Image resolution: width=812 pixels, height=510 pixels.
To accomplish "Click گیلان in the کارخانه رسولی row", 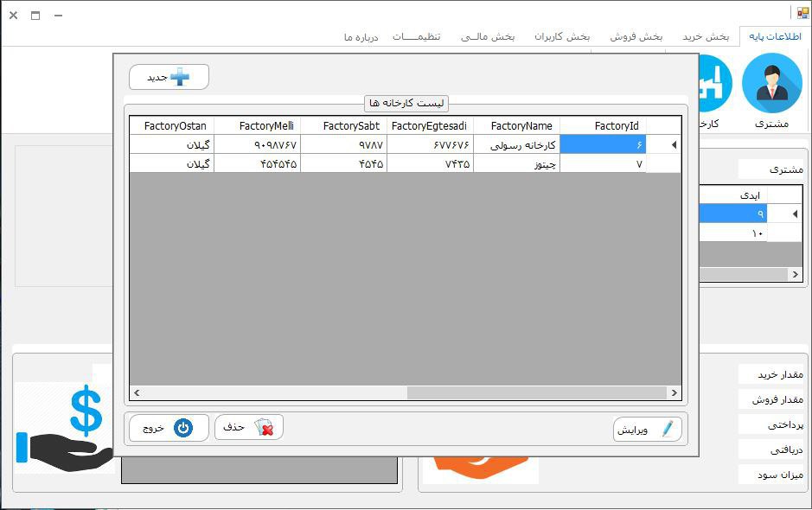I will [x=172, y=144].
